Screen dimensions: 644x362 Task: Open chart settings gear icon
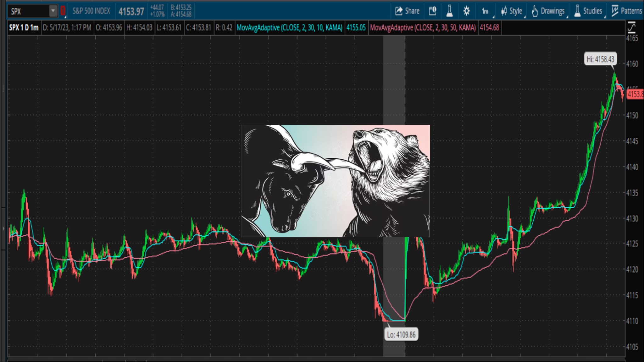pos(466,11)
